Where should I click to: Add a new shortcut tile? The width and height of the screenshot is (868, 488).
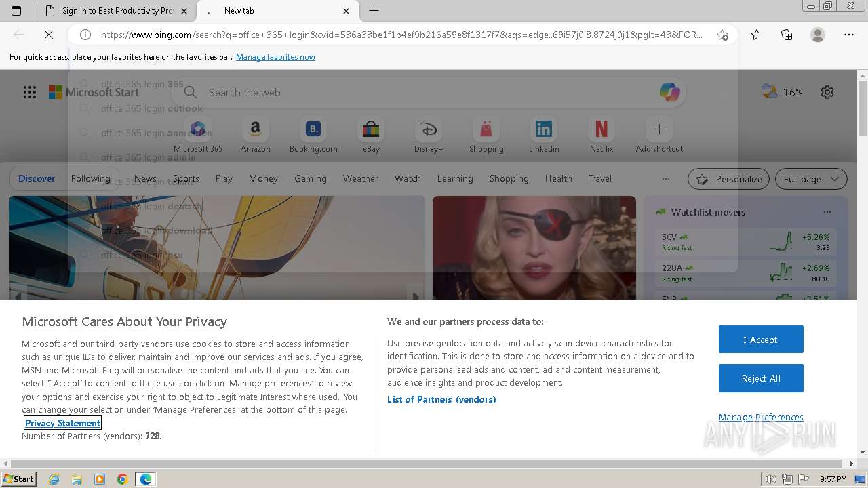pyautogui.click(x=659, y=136)
